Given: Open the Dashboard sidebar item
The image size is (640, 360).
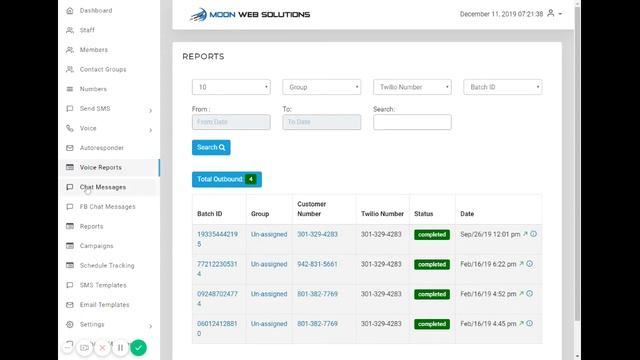Looking at the screenshot, I should pyautogui.click(x=96, y=11).
